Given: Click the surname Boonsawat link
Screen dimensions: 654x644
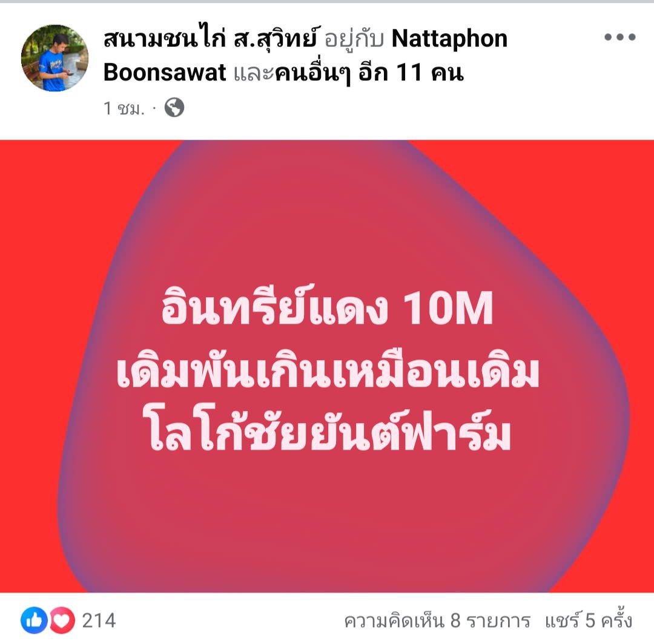Looking at the screenshot, I should pyautogui.click(x=165, y=73).
